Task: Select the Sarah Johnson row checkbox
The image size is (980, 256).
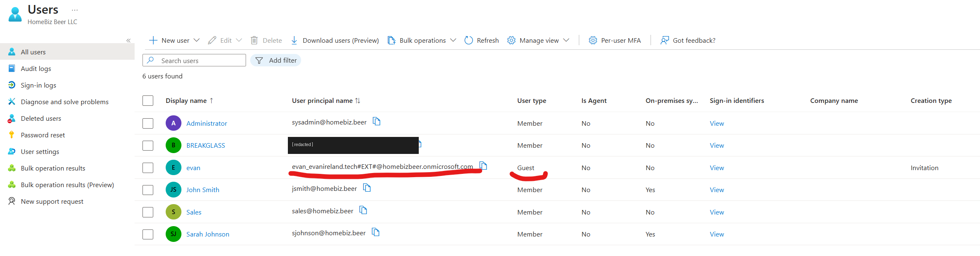Action: click(148, 234)
